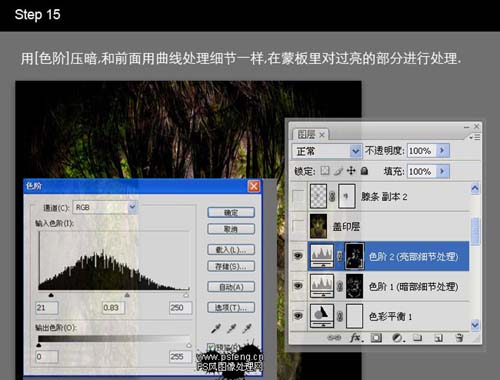The height and width of the screenshot is (380, 500).
Task: Click the 选项(T)... button
Action: [231, 308]
